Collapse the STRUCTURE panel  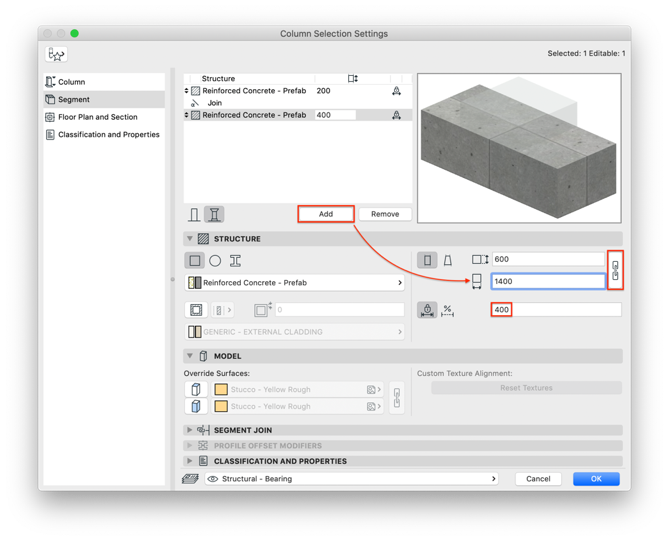pos(190,239)
